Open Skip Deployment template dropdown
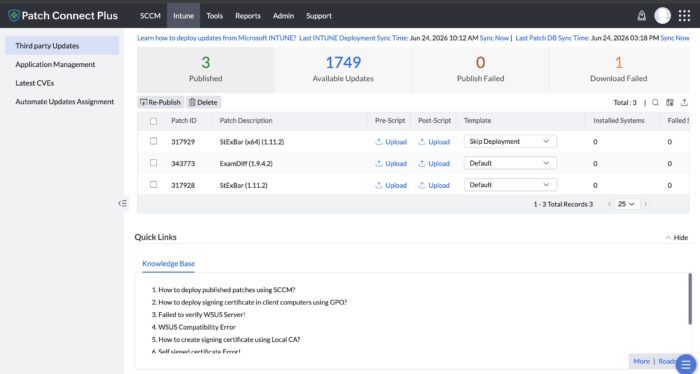Screen dimensions: 700x374 pyautogui.click(x=510, y=141)
